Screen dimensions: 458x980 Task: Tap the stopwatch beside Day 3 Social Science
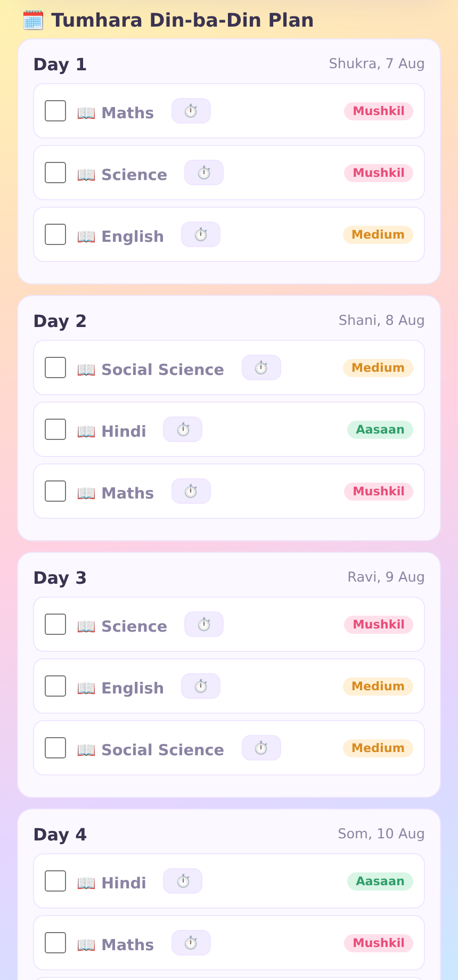click(261, 748)
